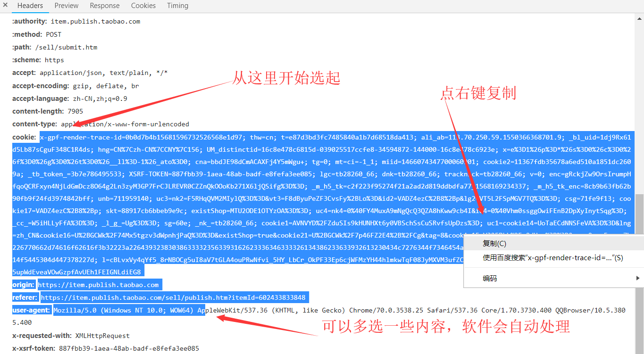Choose 复制(C) from the context menu
This screenshot has height=354, width=644.
tap(494, 244)
